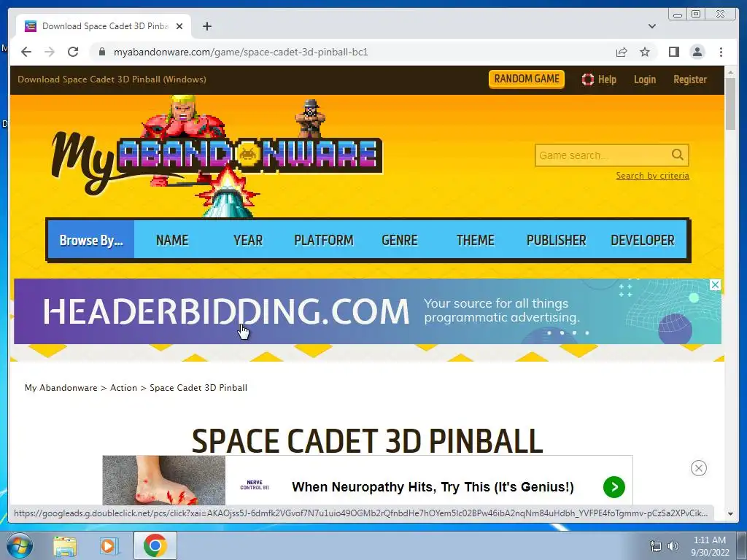The height and width of the screenshot is (560, 747).
Task: Click the Login link
Action: point(645,79)
